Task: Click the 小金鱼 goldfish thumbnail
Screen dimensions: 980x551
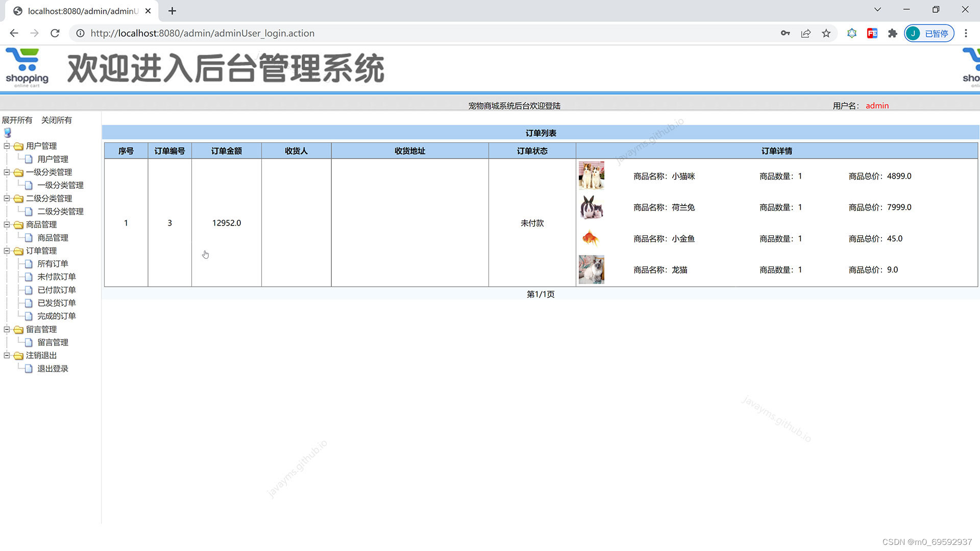Action: 591,238
